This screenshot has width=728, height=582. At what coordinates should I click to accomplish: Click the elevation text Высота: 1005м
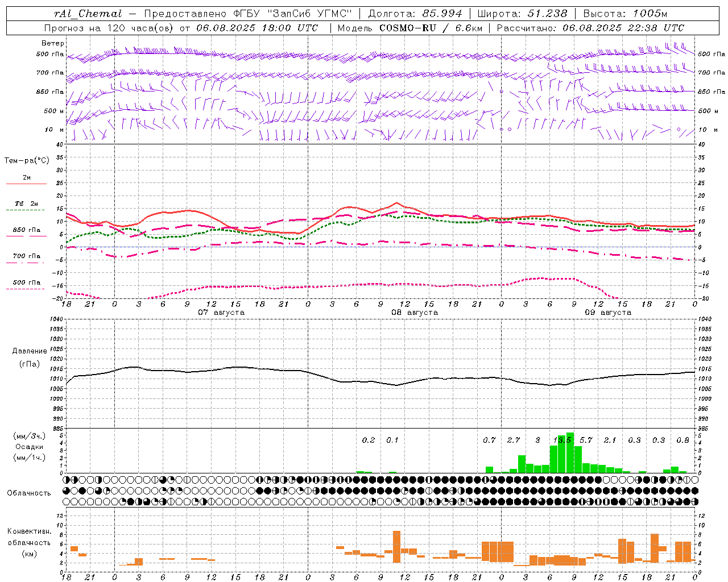coord(625,14)
